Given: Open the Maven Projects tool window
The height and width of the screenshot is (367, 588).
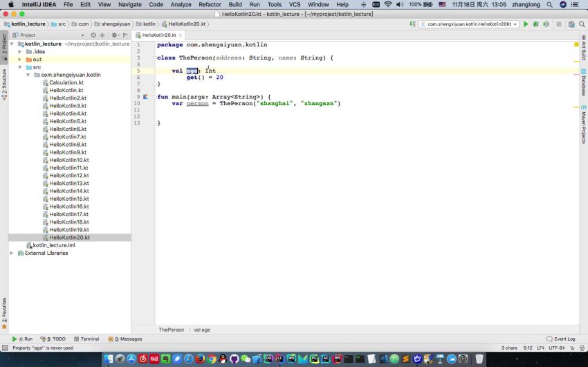Looking at the screenshot, I should click(584, 124).
